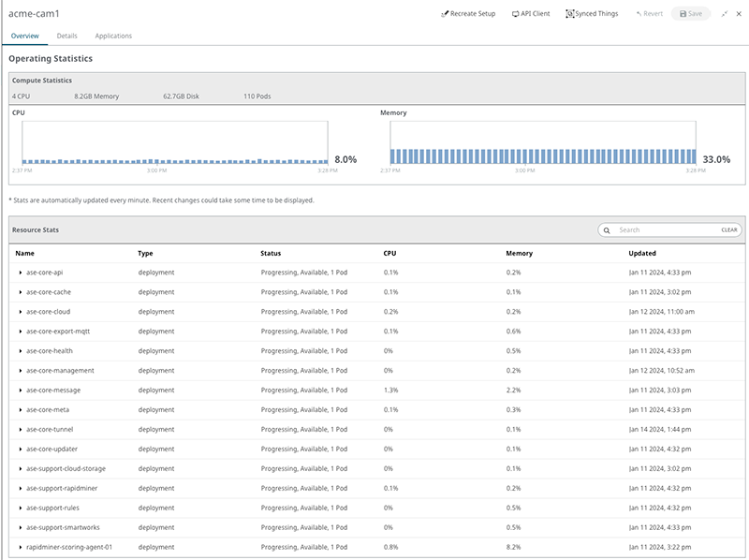Open the Applications tab
The width and height of the screenshot is (749, 560).
(113, 36)
